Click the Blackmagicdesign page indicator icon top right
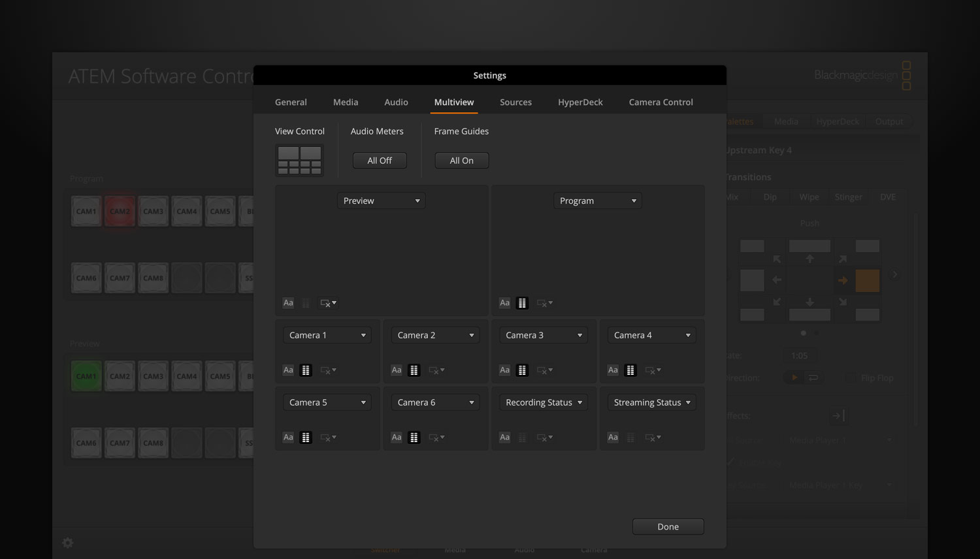 (906, 76)
